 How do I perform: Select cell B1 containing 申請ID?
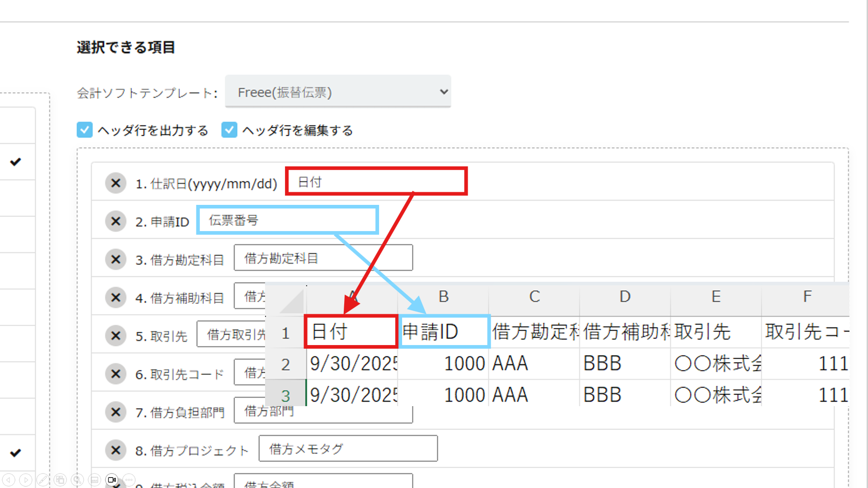[x=444, y=332]
